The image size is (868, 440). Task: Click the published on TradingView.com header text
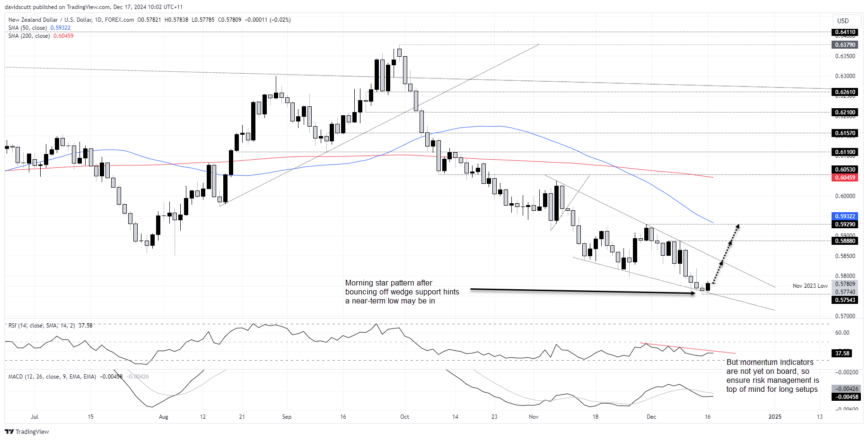[94, 7]
